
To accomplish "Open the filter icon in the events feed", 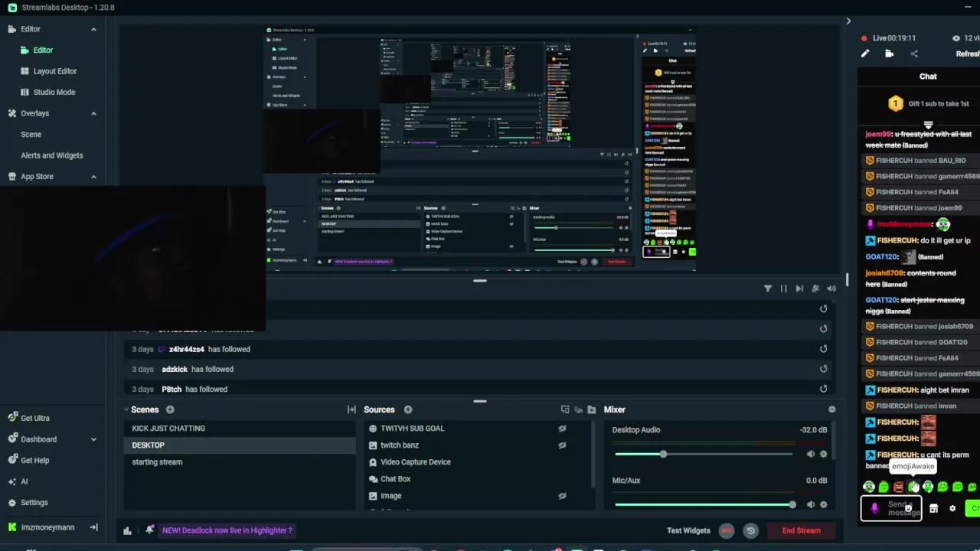I will pyautogui.click(x=768, y=289).
